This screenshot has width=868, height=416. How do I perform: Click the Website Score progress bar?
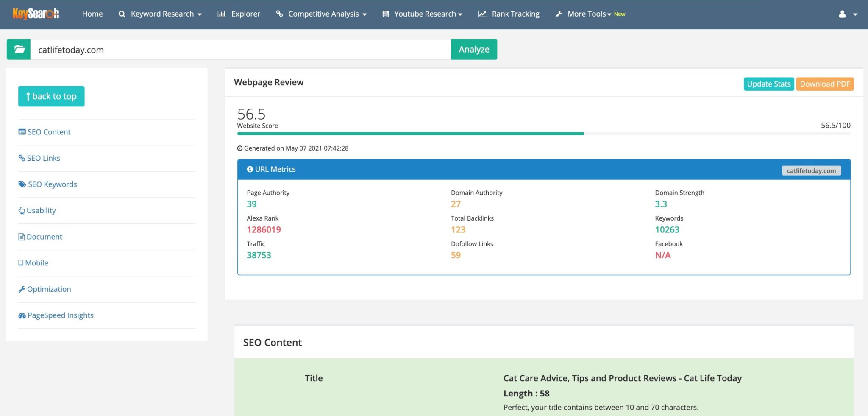coord(544,134)
